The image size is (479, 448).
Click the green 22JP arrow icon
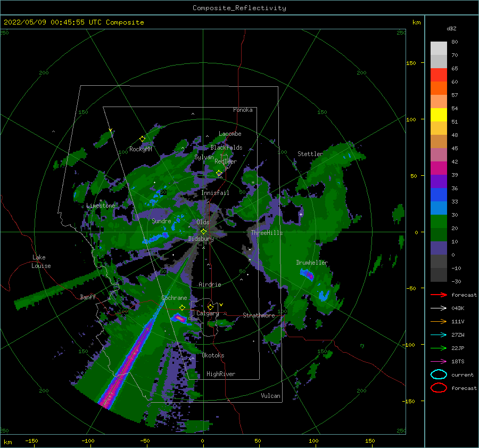click(x=439, y=348)
